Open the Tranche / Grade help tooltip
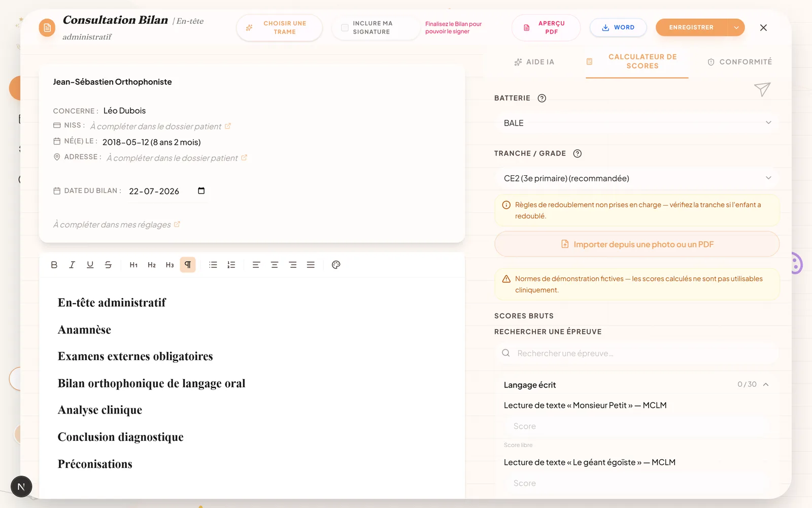The height and width of the screenshot is (508, 812). 578,153
